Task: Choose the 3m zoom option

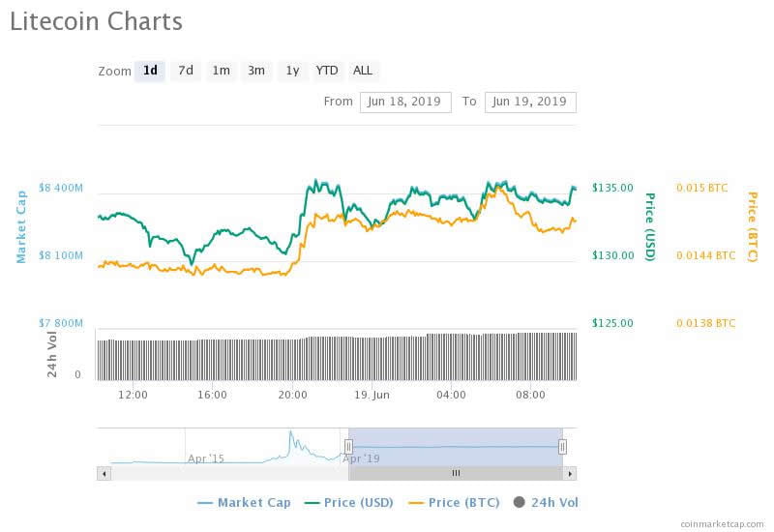Action: coord(256,71)
